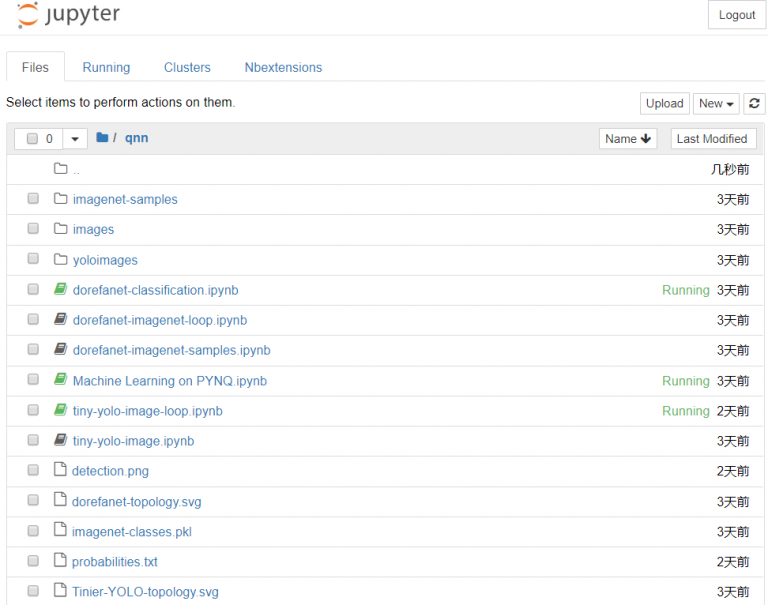Tick the checkbox for yoloimages folder
The image size is (768, 605).
tap(33, 260)
